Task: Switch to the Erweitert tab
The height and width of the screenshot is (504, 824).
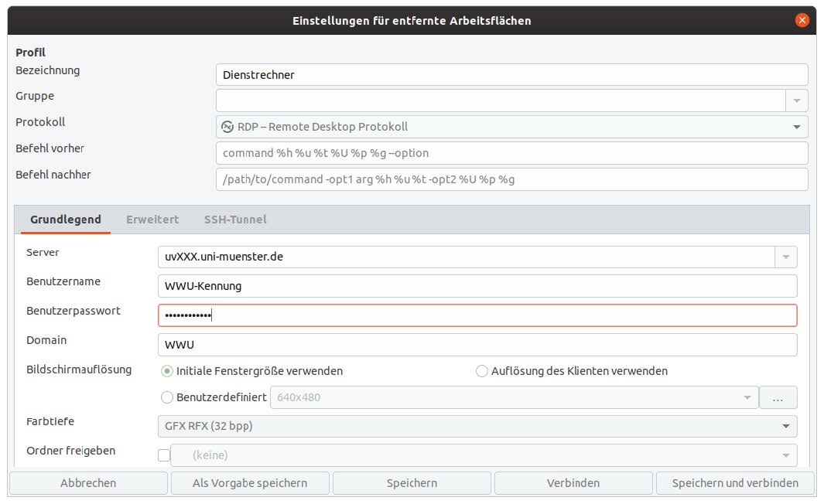Action: point(152,220)
